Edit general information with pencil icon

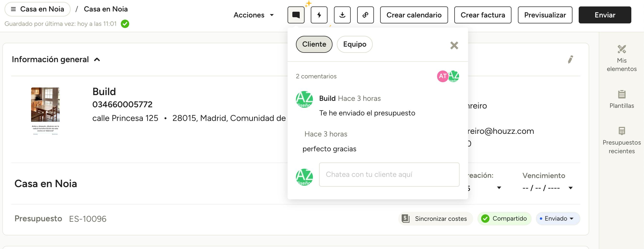571,60
